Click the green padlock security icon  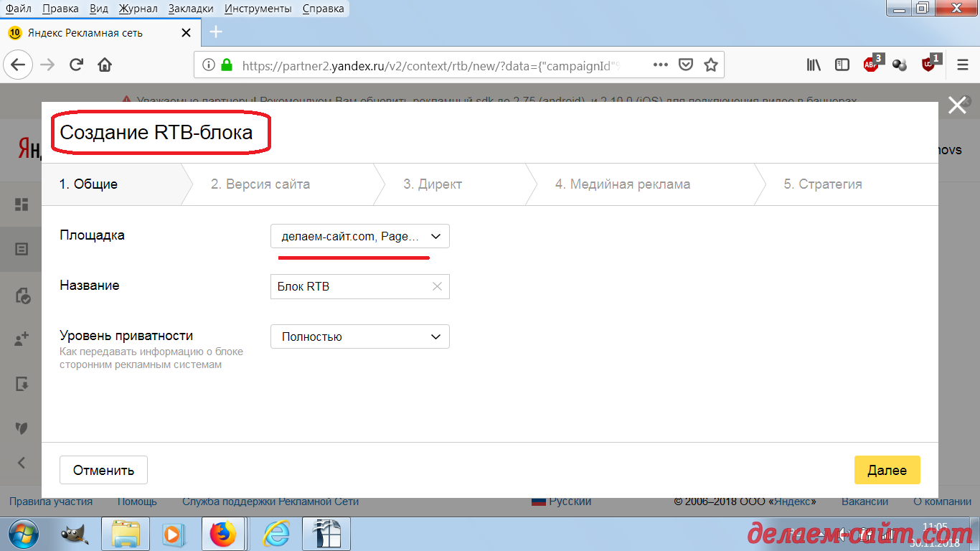point(227,65)
